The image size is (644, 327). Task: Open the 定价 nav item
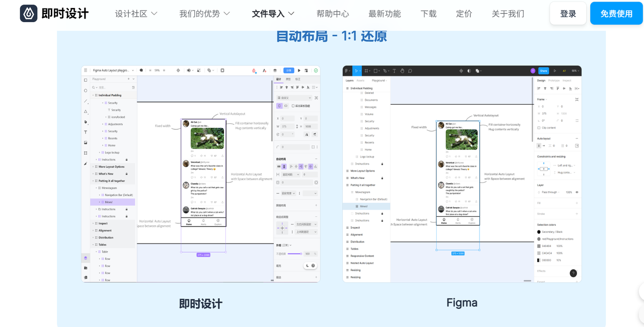pyautogui.click(x=464, y=14)
